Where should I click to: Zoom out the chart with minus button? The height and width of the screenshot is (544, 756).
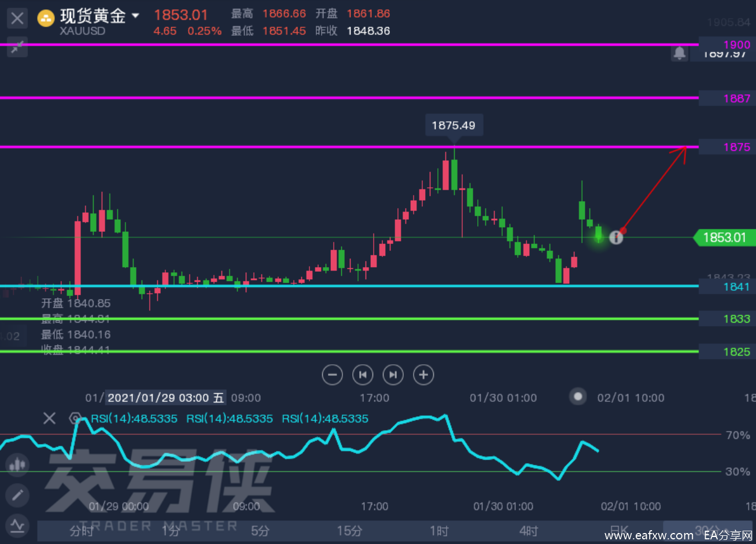pyautogui.click(x=333, y=375)
